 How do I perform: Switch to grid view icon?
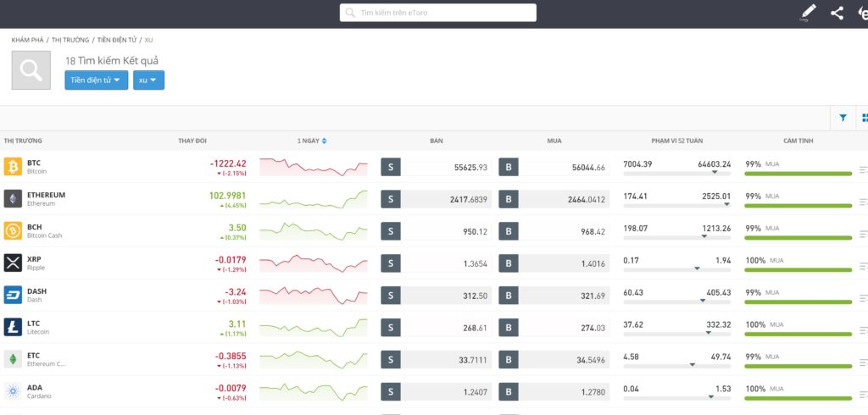pyautogui.click(x=865, y=118)
